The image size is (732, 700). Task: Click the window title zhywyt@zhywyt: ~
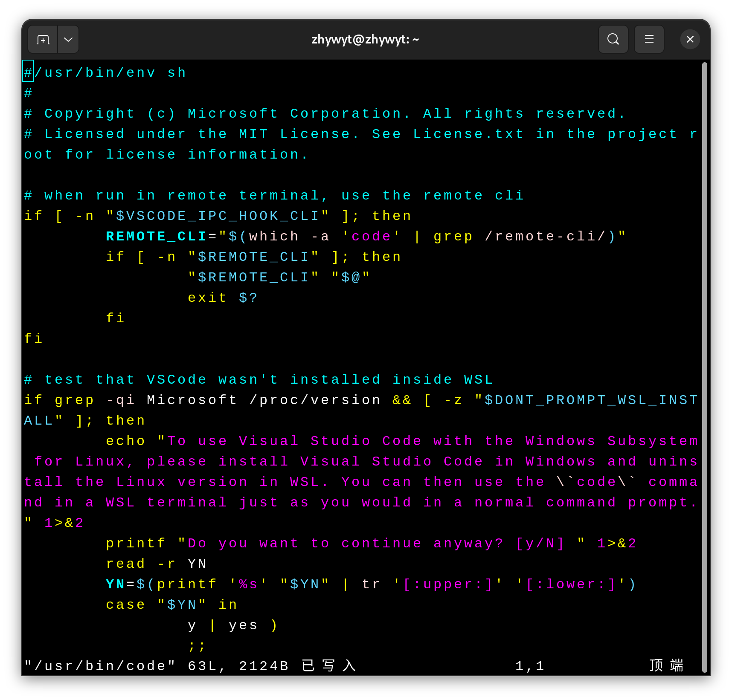click(365, 40)
